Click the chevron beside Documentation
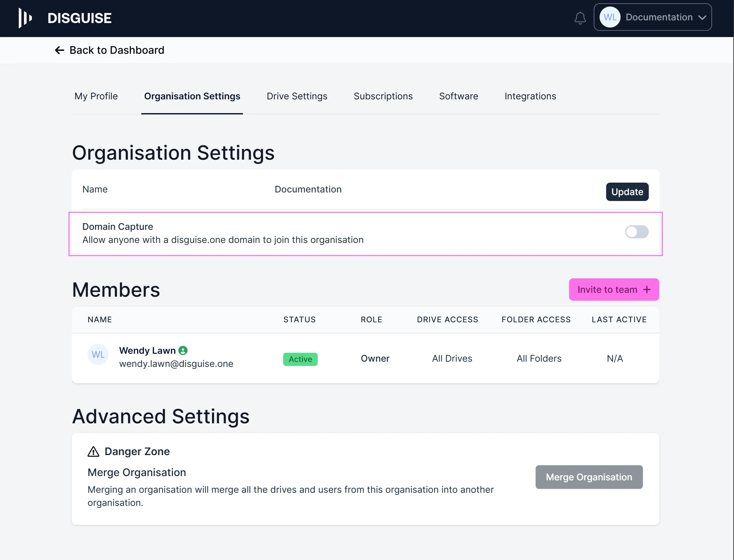The width and height of the screenshot is (734, 560). tap(702, 18)
